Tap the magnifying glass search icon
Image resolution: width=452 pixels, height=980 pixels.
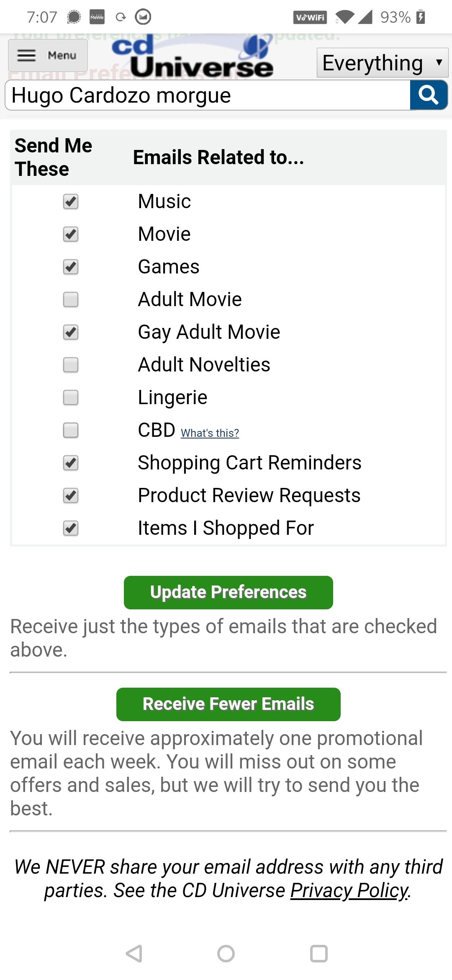[x=428, y=95]
